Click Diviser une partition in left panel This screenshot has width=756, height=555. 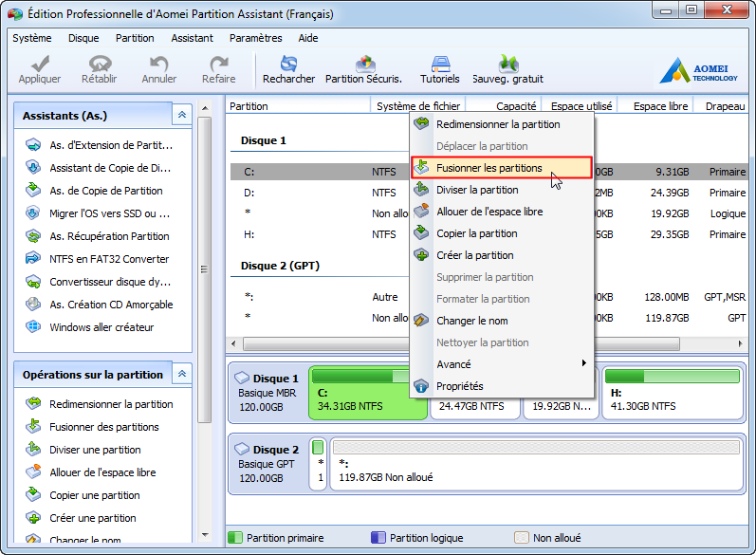pos(83,450)
